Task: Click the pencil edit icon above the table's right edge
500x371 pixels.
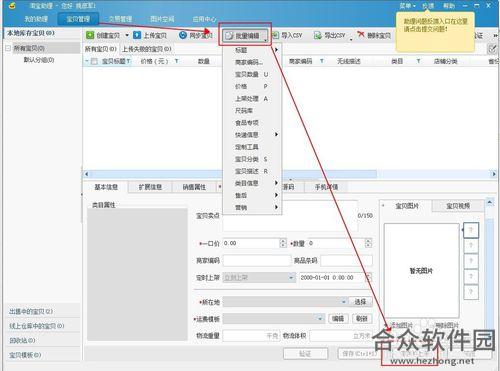Action: coord(492,49)
